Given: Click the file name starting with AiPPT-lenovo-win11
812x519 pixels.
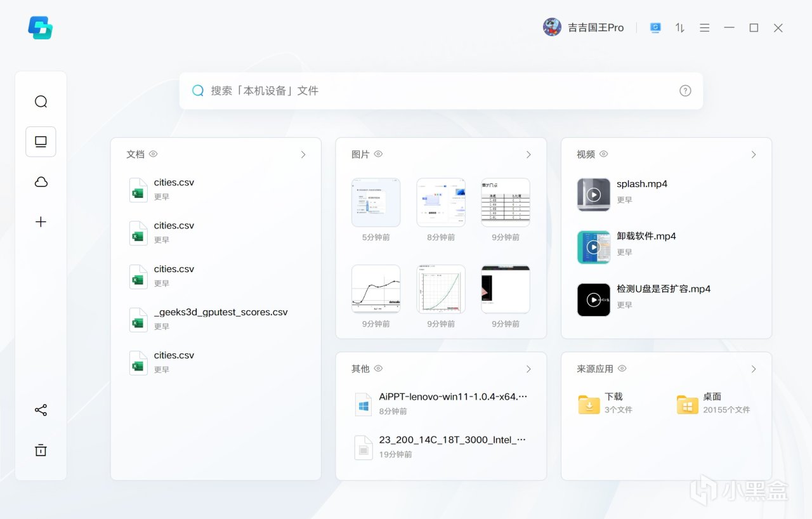Looking at the screenshot, I should pyautogui.click(x=453, y=397).
